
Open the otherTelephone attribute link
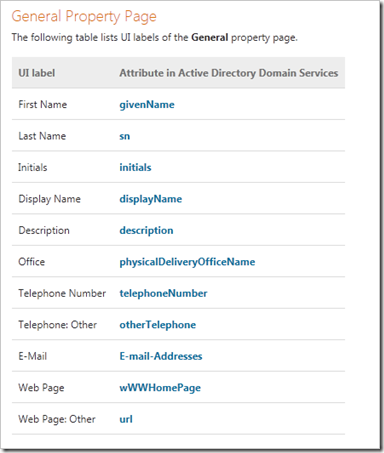point(158,325)
